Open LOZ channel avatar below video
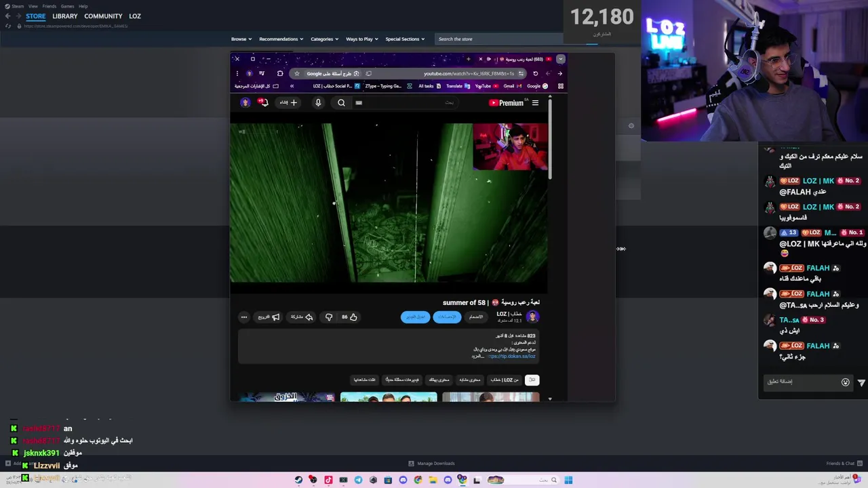 [532, 317]
